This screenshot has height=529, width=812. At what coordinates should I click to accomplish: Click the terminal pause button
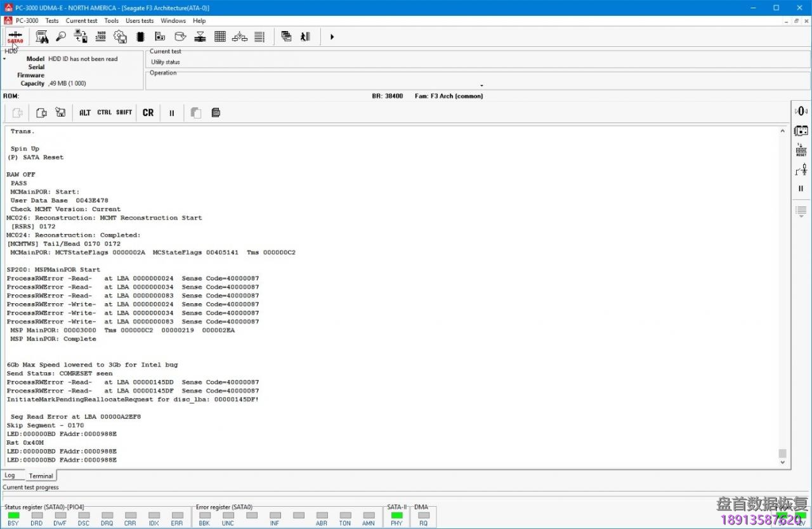click(171, 113)
